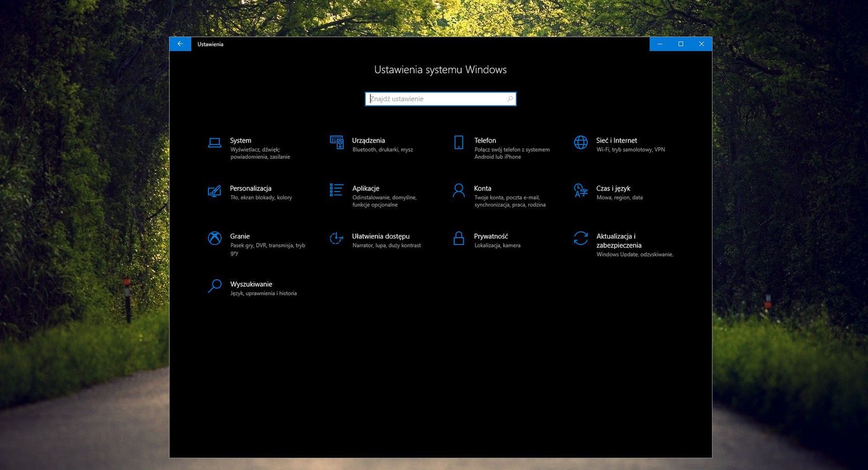Open the Personalizacja label
868x470 pixels.
click(251, 189)
